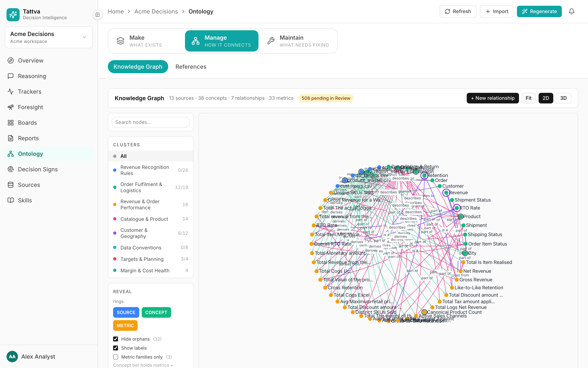Select the Catalogue & Product cluster
The width and height of the screenshot is (588, 368).
click(x=151, y=219)
